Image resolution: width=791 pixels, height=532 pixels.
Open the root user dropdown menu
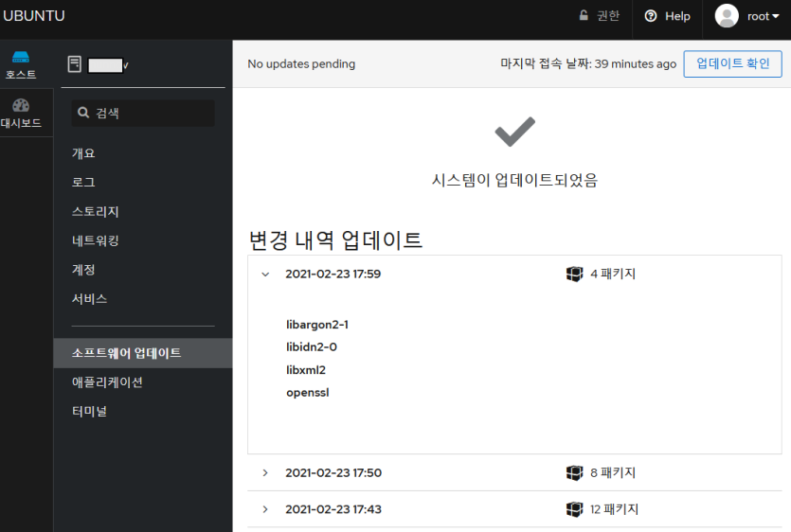tap(764, 16)
